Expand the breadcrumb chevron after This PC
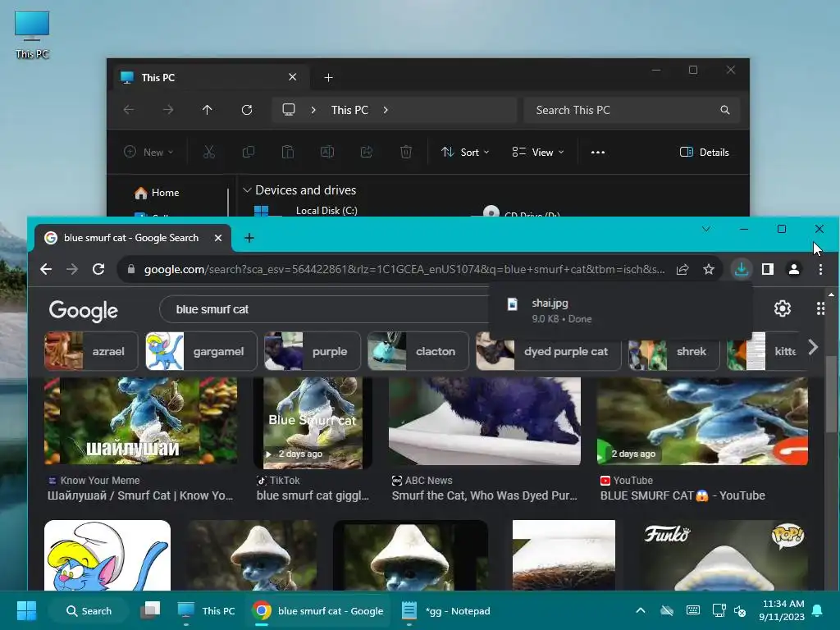The image size is (840, 630). 386,110
